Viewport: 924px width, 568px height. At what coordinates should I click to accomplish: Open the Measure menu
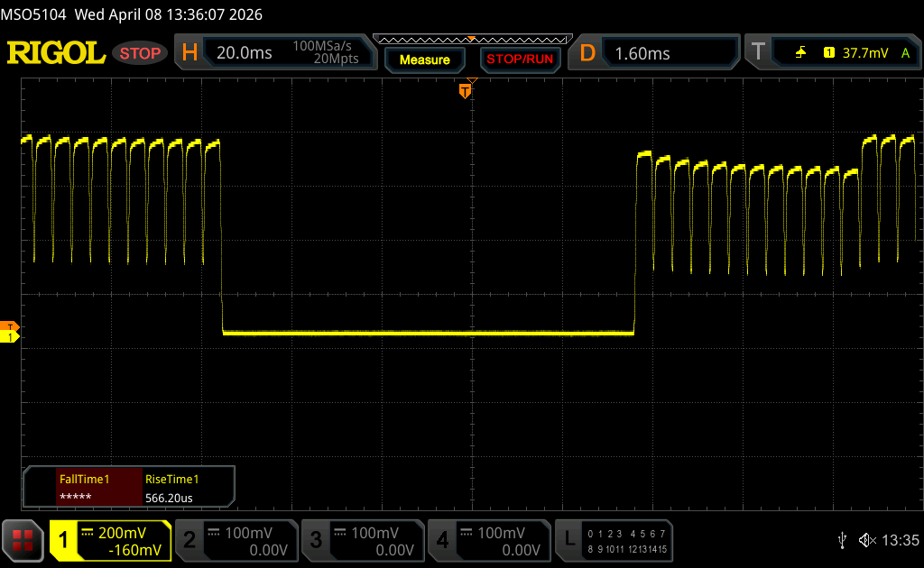tap(424, 60)
